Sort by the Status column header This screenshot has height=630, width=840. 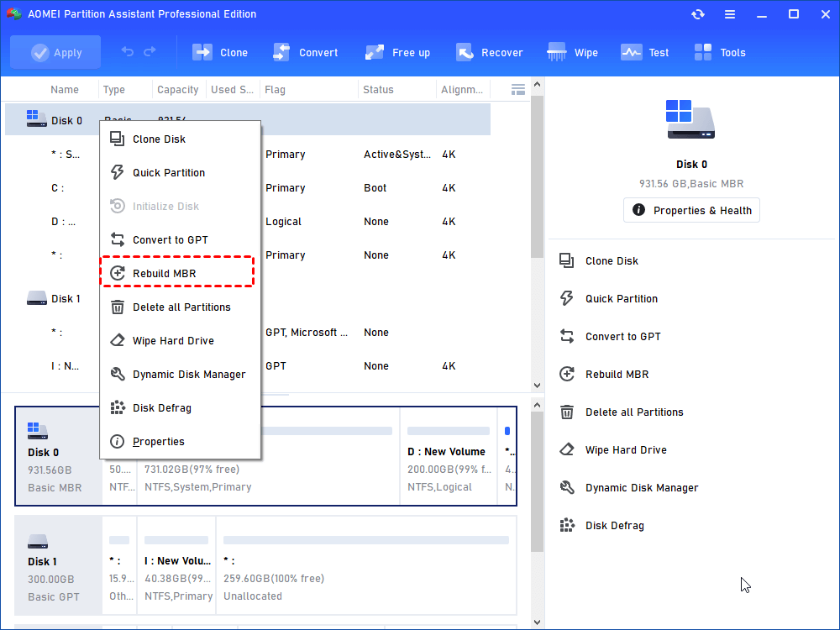click(378, 90)
